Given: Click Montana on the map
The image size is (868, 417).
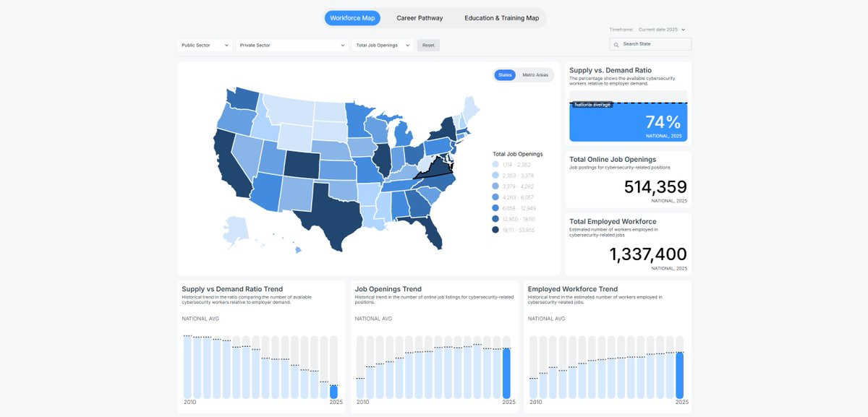Looking at the screenshot, I should (x=286, y=109).
